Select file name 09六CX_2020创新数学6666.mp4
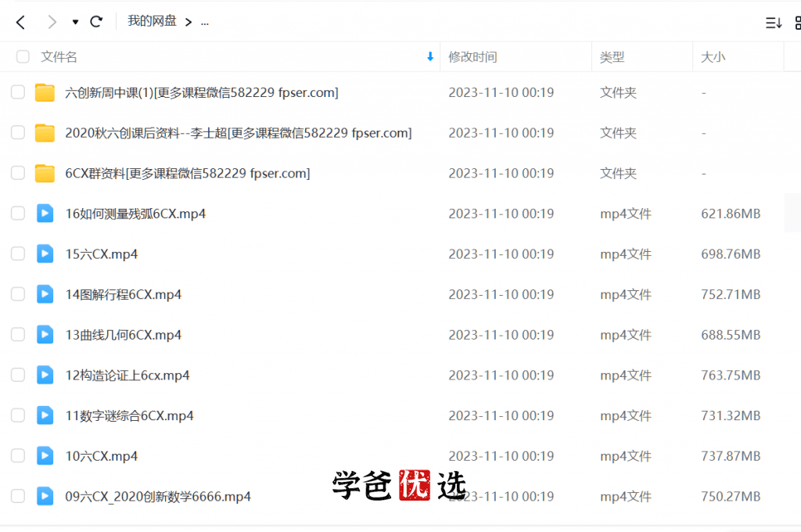The height and width of the screenshot is (532, 801). (158, 496)
